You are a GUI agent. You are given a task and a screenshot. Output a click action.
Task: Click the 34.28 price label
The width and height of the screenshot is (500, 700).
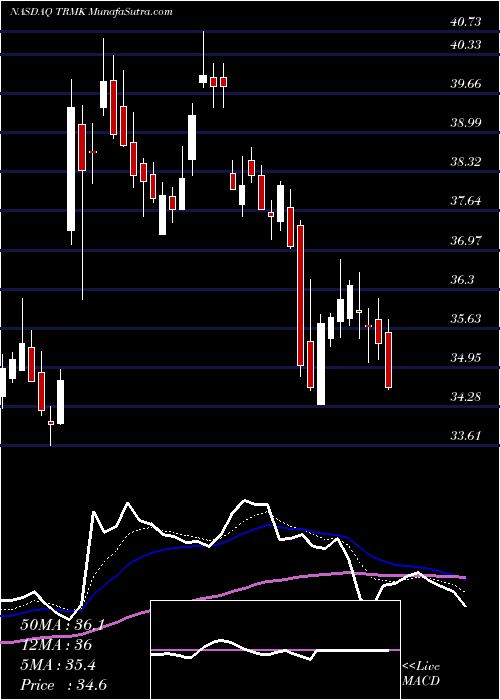(466, 396)
